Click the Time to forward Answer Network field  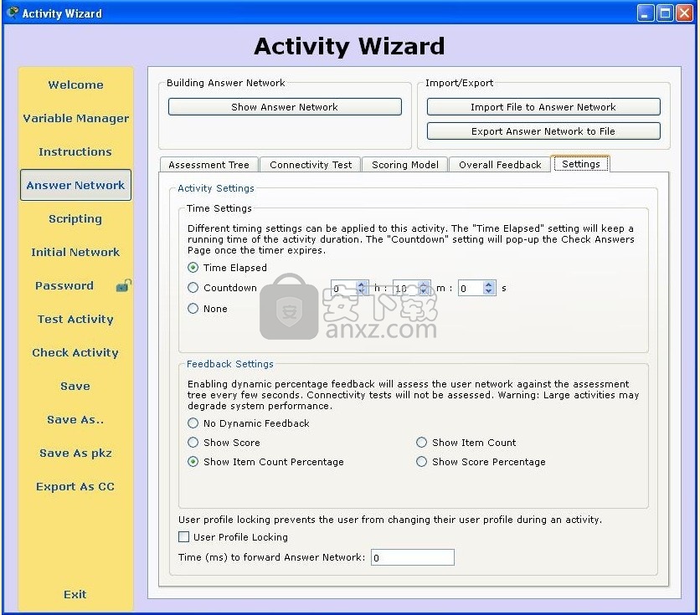click(413, 557)
